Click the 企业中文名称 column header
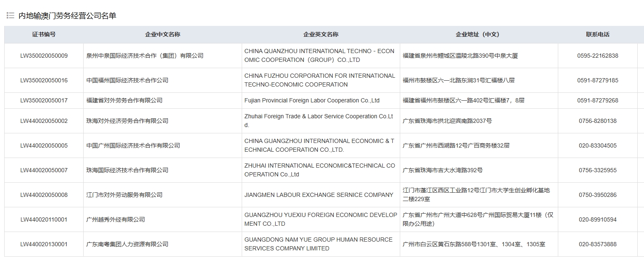644x260 pixels. pos(162,34)
